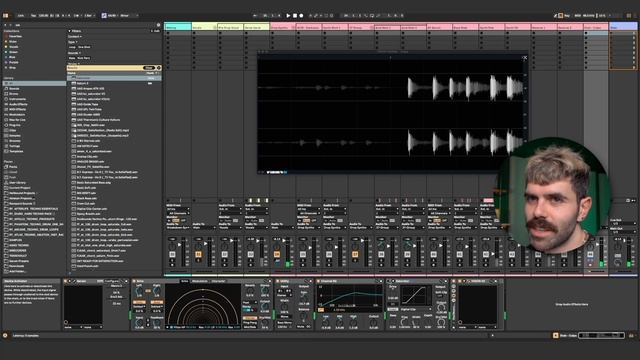This screenshot has width=640, height=360.
Task: Select Saturn 2 in browser results
Action: coord(82,83)
